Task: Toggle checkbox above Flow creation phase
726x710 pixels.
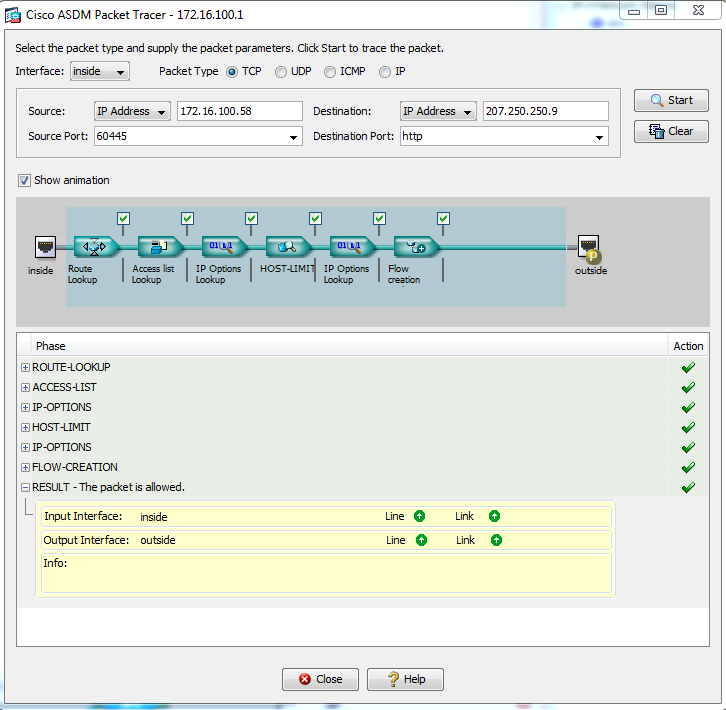Action: tap(443, 218)
